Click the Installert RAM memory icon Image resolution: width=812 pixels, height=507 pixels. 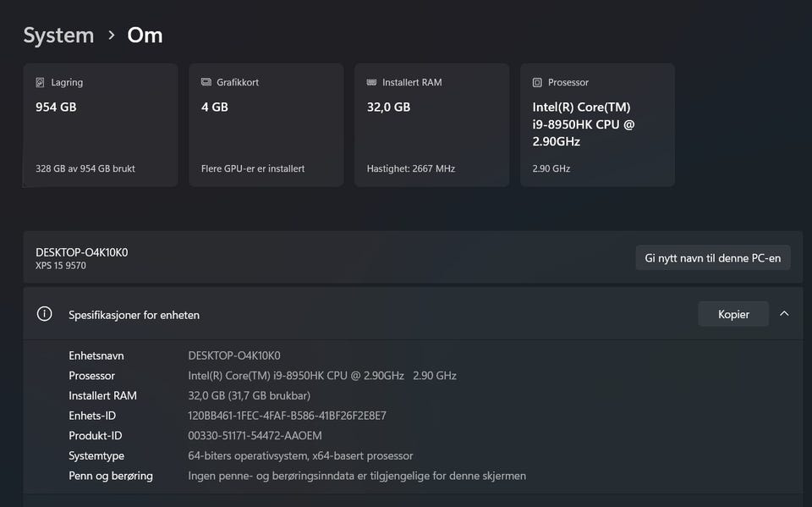372,83
